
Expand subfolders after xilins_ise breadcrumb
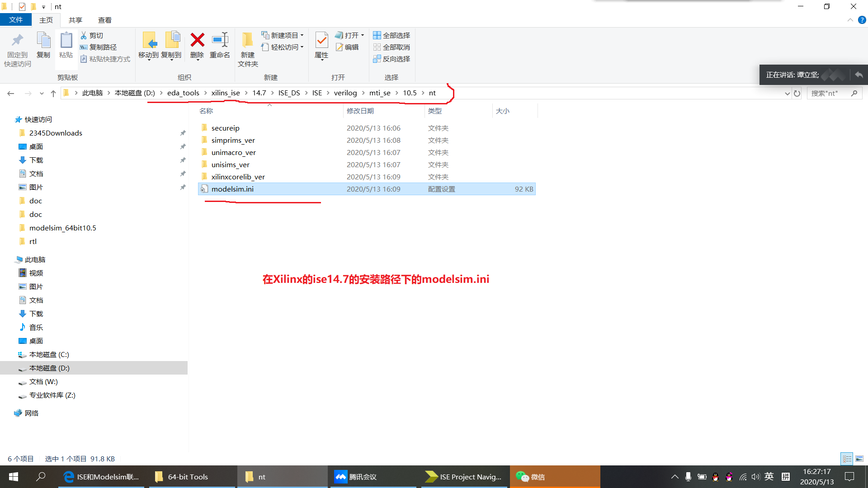coord(246,93)
